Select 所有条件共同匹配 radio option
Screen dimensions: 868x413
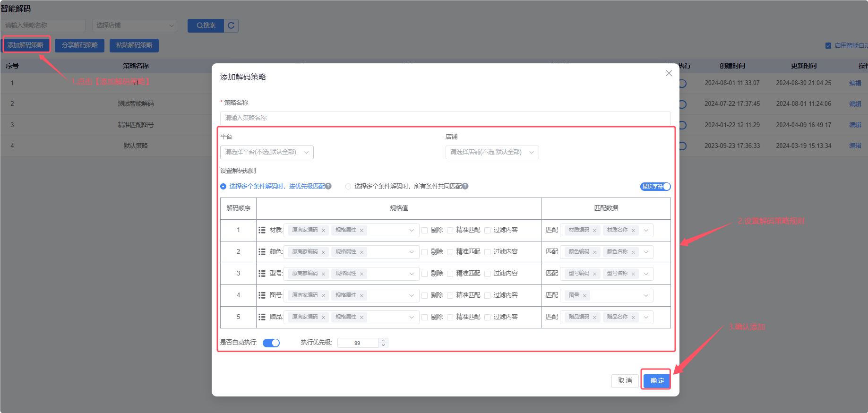(348, 187)
